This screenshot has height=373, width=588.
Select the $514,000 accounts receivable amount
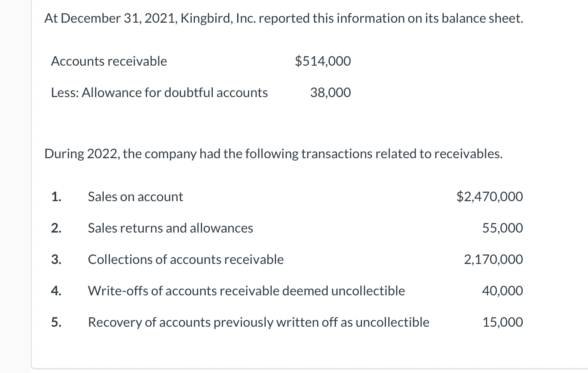click(323, 61)
